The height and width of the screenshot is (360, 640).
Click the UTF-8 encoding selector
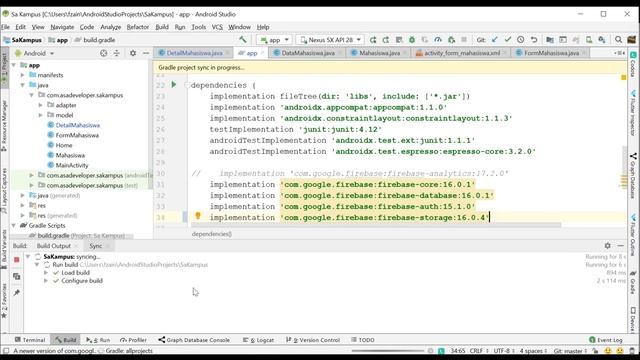point(504,351)
